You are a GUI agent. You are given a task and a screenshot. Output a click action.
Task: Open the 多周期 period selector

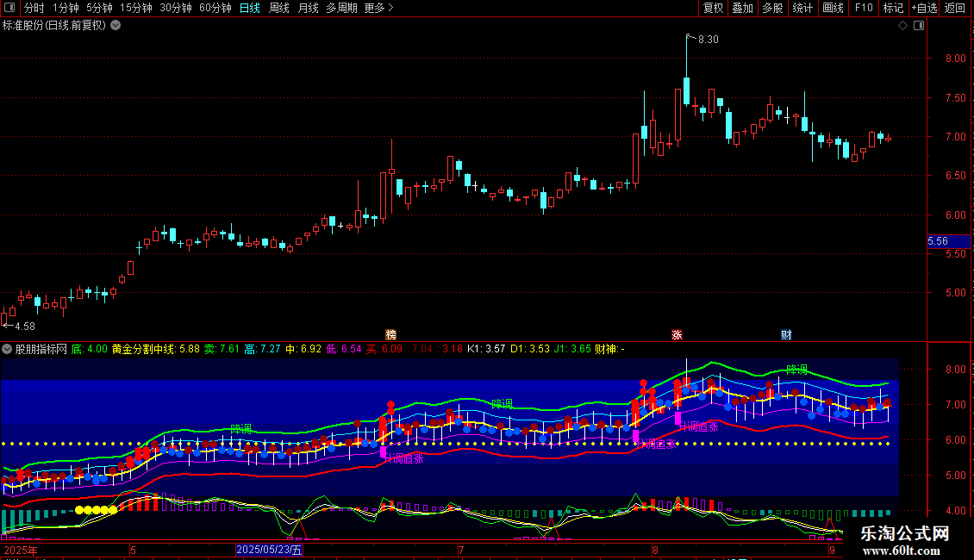tap(341, 8)
